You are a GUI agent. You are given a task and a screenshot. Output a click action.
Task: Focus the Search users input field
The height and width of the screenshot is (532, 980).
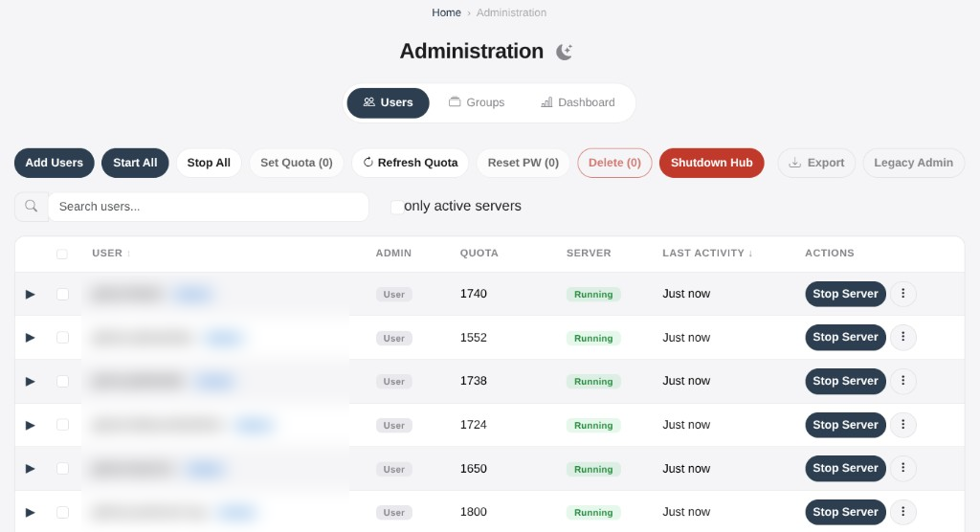click(x=208, y=207)
